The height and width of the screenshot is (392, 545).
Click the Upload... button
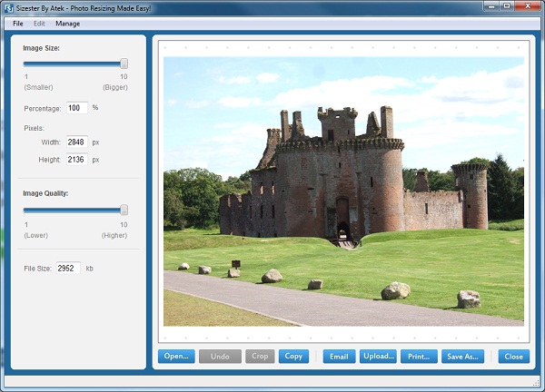click(x=378, y=357)
